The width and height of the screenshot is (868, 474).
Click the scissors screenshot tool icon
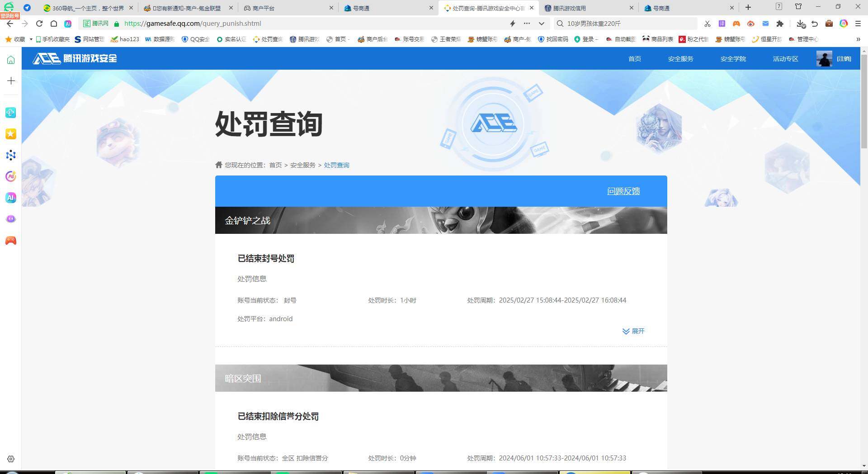click(x=708, y=24)
